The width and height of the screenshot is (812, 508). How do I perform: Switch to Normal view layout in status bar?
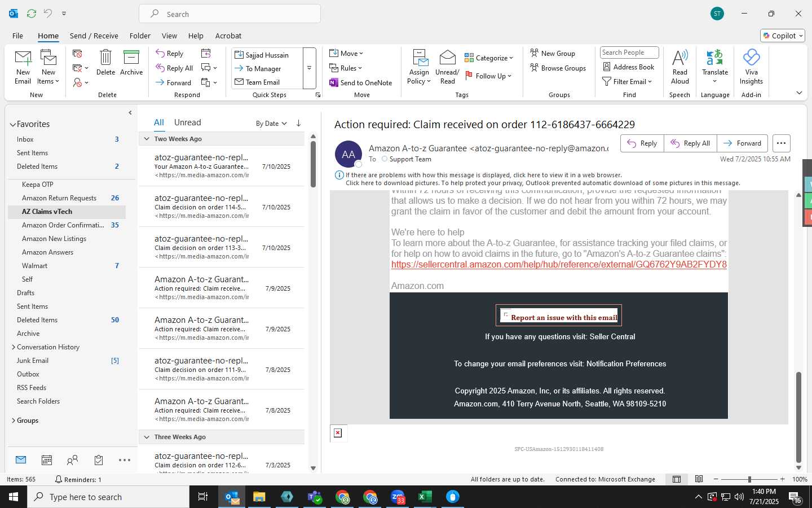click(677, 479)
